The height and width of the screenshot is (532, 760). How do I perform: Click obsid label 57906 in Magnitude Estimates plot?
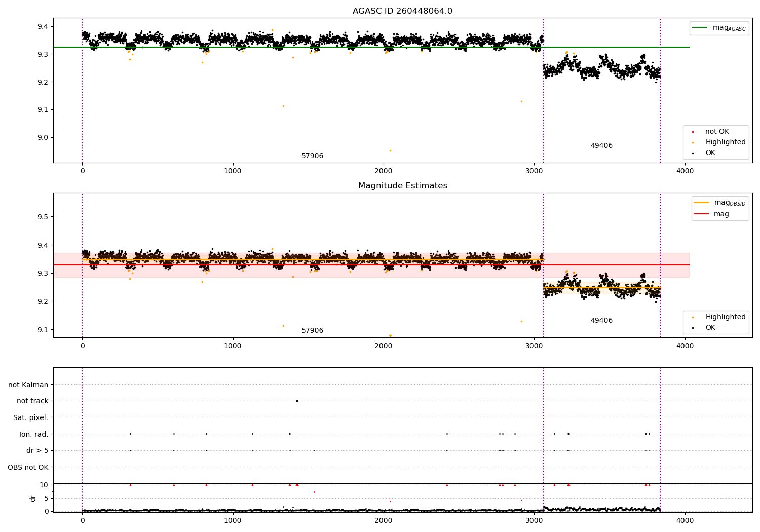(x=312, y=331)
